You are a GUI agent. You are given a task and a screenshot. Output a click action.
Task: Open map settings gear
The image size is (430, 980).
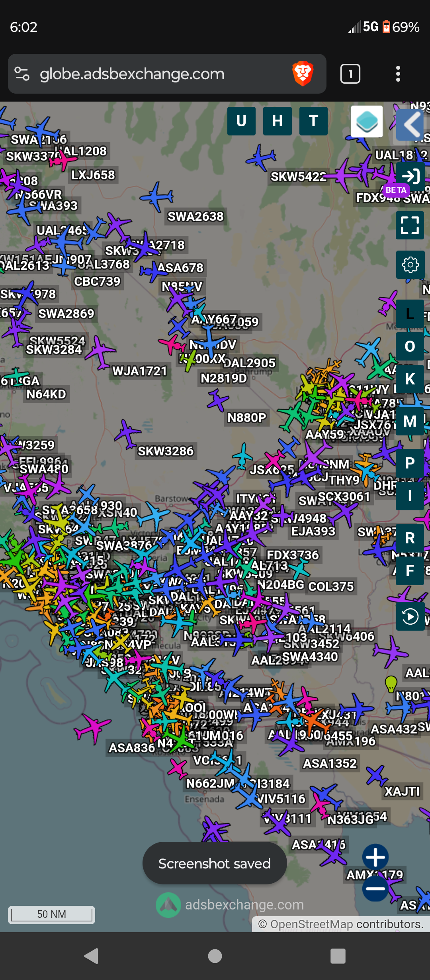[410, 265]
